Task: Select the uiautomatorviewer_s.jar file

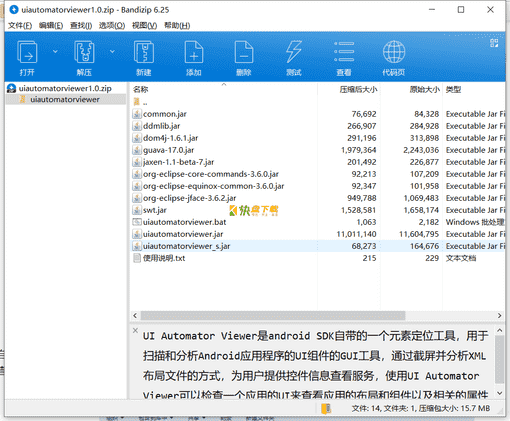Action: click(x=186, y=246)
